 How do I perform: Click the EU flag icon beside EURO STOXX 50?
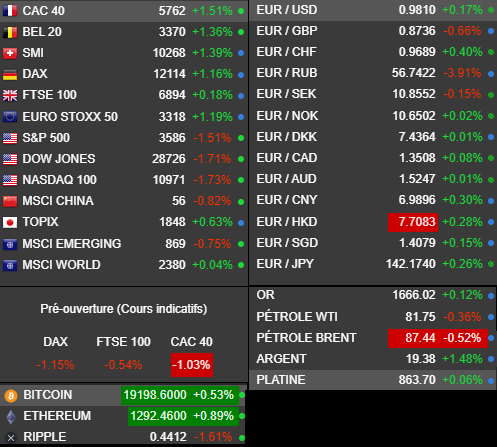point(10,117)
